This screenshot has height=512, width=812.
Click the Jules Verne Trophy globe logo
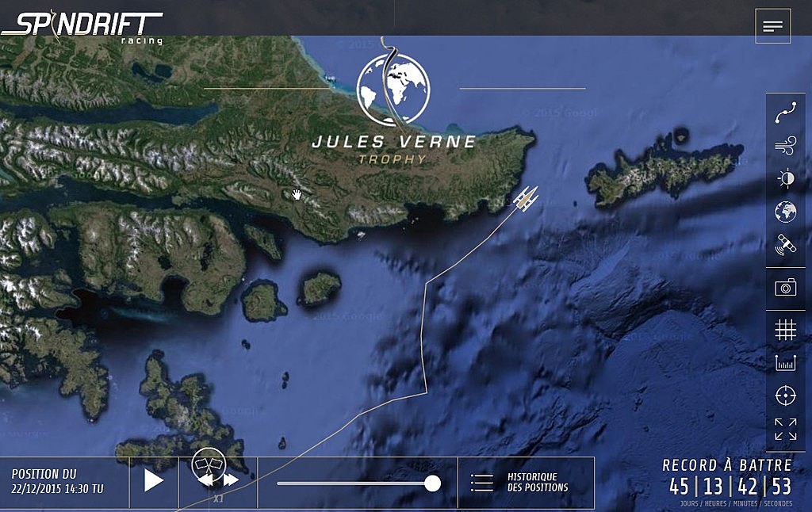393,90
